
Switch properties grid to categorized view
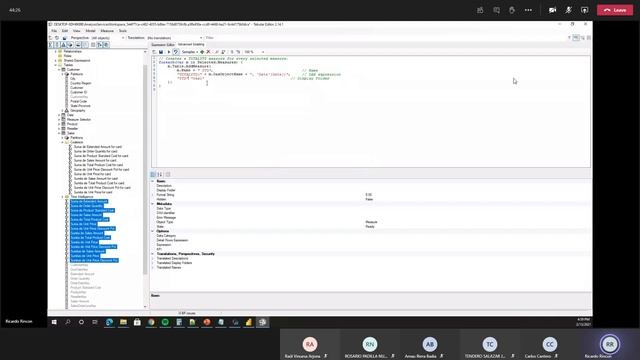(x=153, y=174)
